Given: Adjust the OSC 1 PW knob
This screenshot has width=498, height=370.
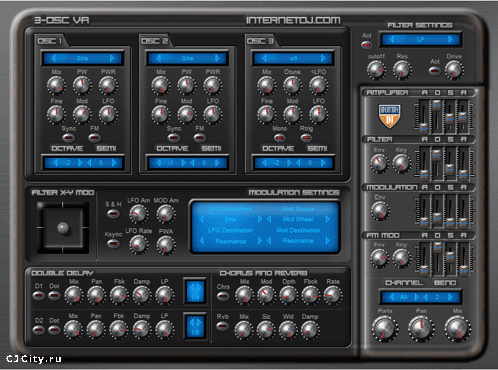Looking at the screenshot, I should (x=82, y=85).
